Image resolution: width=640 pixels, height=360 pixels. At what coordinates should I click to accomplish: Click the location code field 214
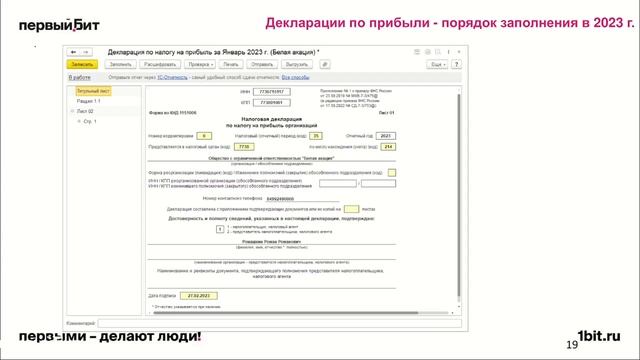388,147
